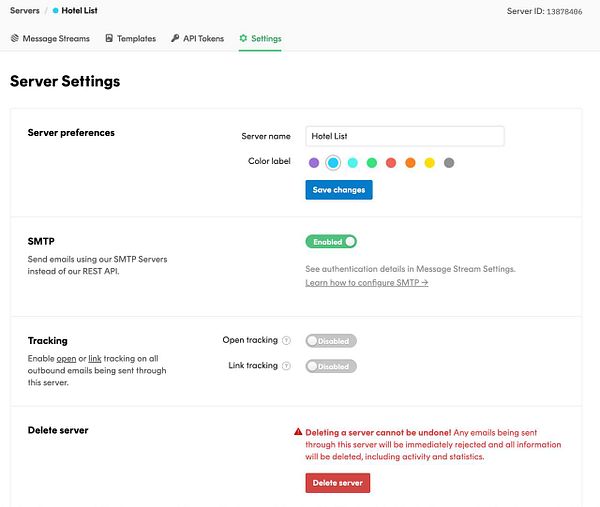Screen dimensions: 600x507
Task: Click the red Delete server button
Action: [x=338, y=483]
